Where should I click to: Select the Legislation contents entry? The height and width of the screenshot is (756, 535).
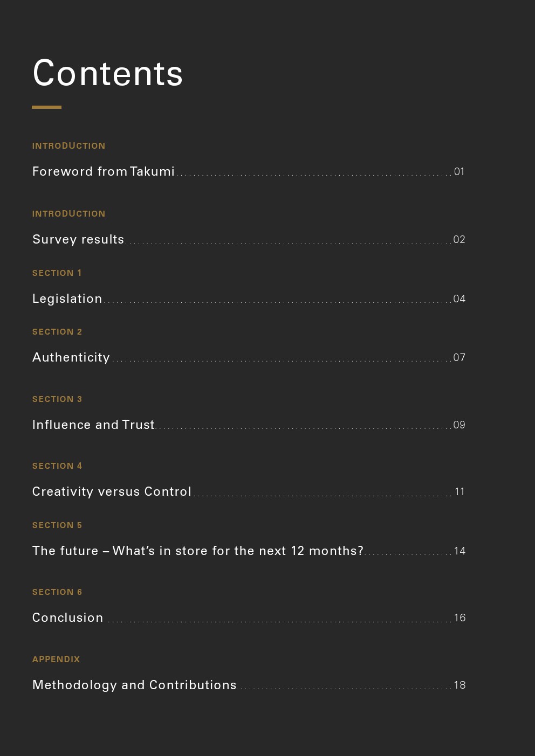coord(67,299)
